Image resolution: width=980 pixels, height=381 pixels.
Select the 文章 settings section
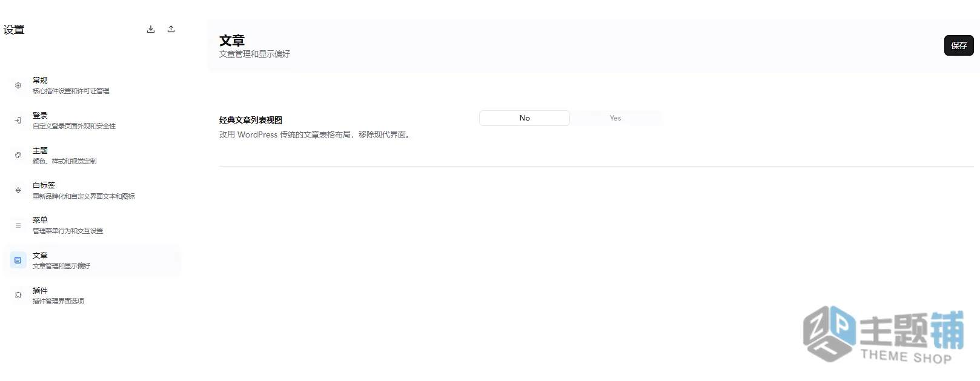(x=92, y=260)
